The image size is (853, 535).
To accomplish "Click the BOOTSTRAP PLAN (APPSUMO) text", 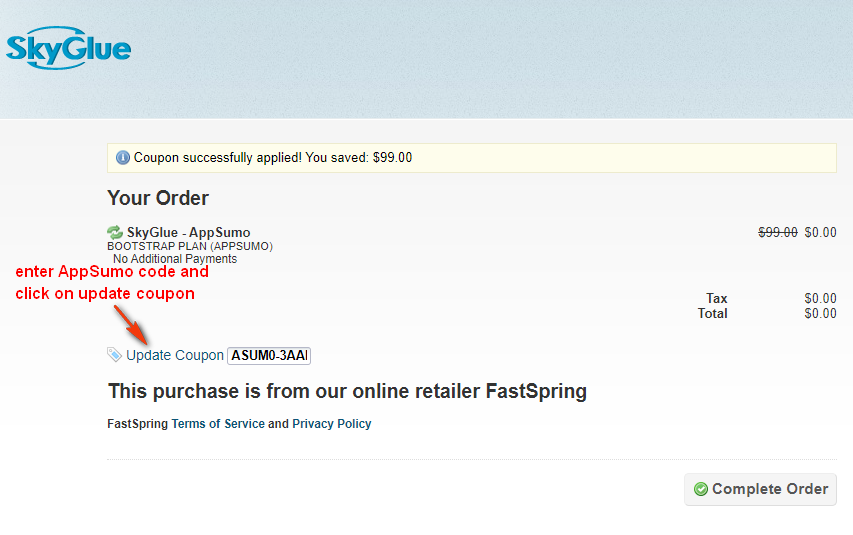I will pyautogui.click(x=190, y=247).
